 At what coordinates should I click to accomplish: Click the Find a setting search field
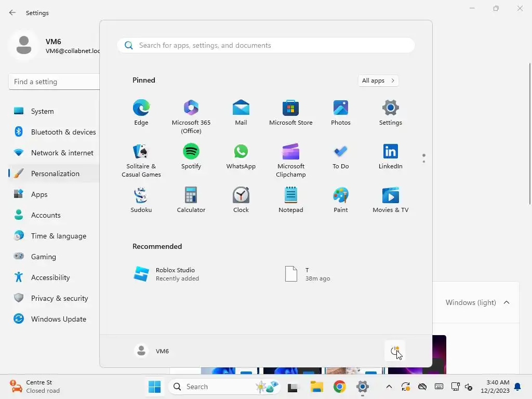pyautogui.click(x=54, y=82)
